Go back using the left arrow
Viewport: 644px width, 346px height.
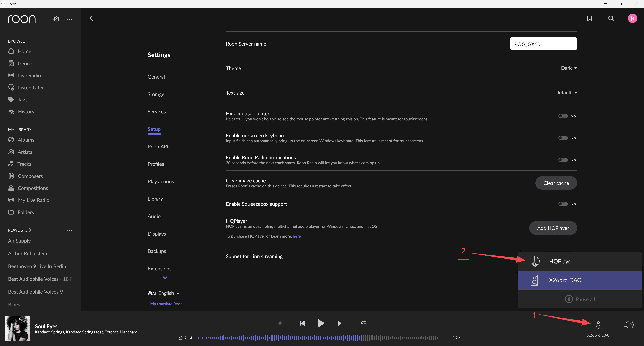click(91, 18)
